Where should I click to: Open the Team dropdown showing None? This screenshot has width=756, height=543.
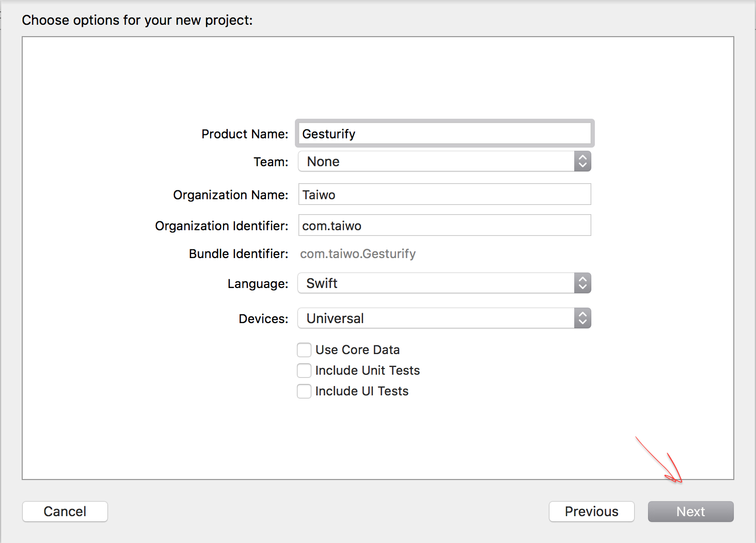[435, 162]
